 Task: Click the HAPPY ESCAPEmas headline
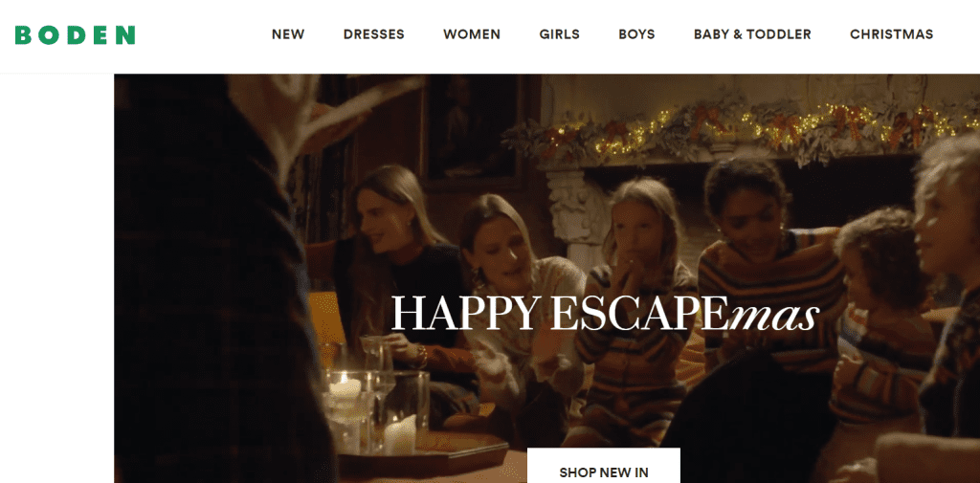click(605, 312)
